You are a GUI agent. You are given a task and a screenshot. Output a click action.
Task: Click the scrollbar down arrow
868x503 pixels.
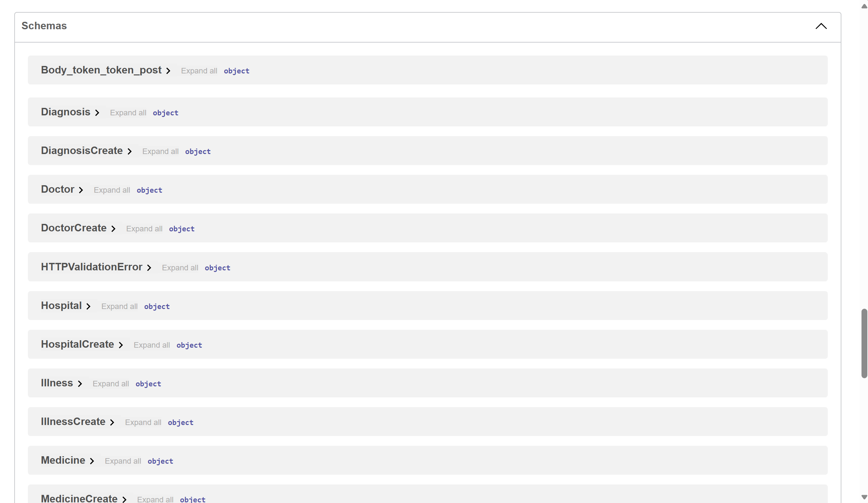coord(864,497)
